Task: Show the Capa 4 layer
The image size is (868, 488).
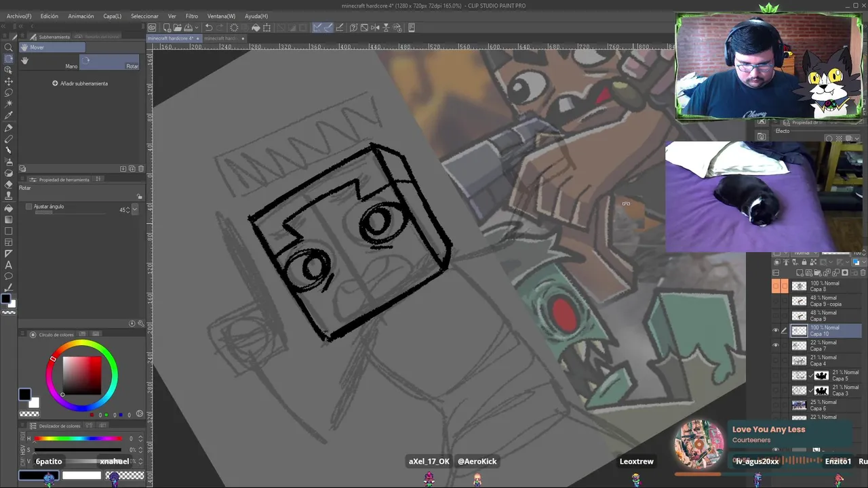Action: coord(776,361)
